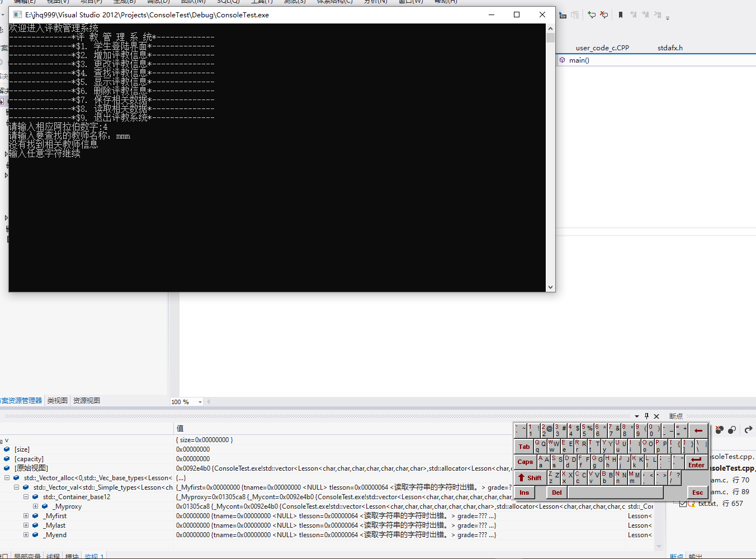This screenshot has height=559, width=756.
Task: Open the main() function dropdown
Action: click(656, 60)
